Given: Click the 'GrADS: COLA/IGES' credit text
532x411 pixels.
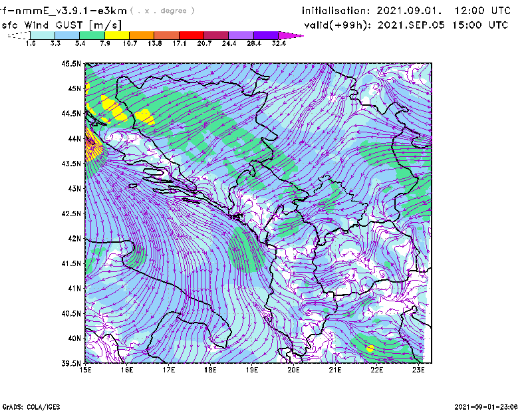Looking at the screenshot, I should [31, 407].
